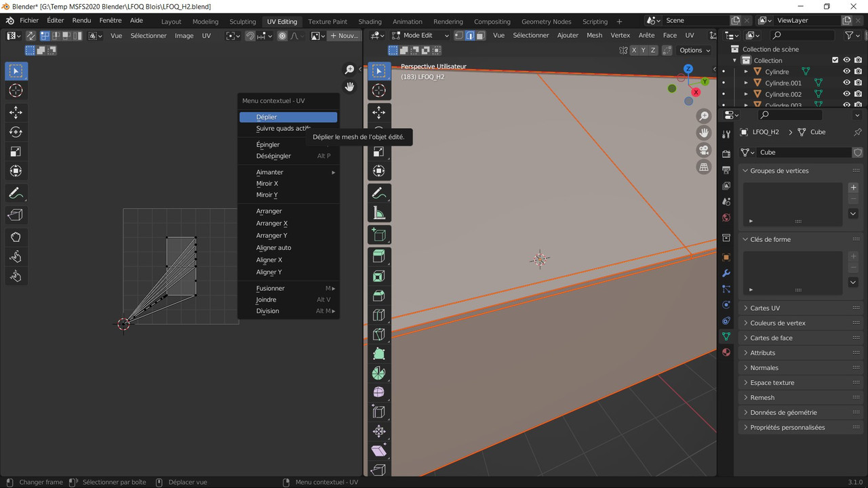Open the Modifier properties wrench tab
868x488 pixels.
click(726, 273)
